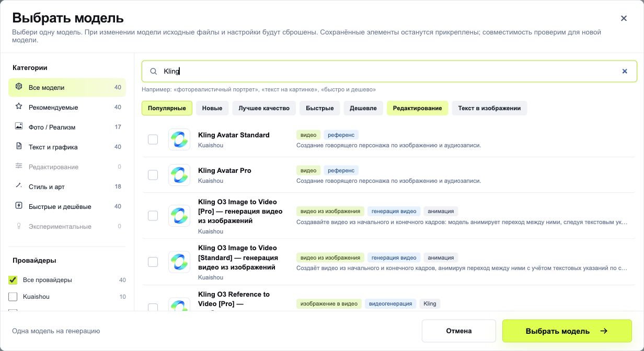Click анимация tag on Image to Video Pro row
644x351 pixels.
(441, 212)
